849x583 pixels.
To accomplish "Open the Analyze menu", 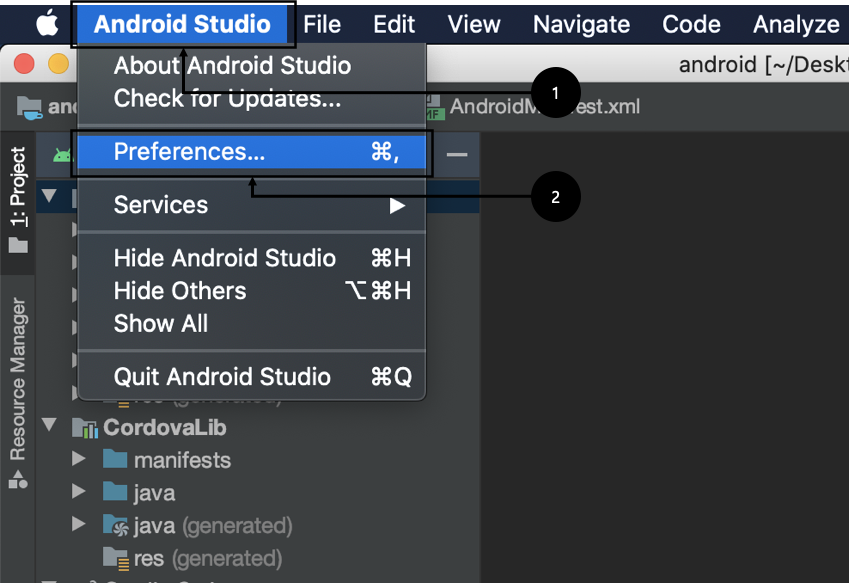I will tap(796, 24).
